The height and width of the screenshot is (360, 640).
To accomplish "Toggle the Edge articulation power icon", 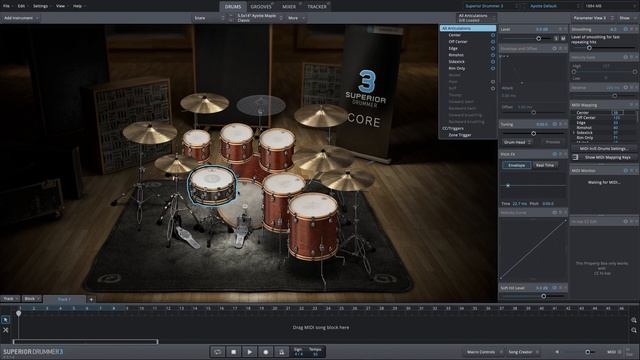I will pyautogui.click(x=493, y=48).
